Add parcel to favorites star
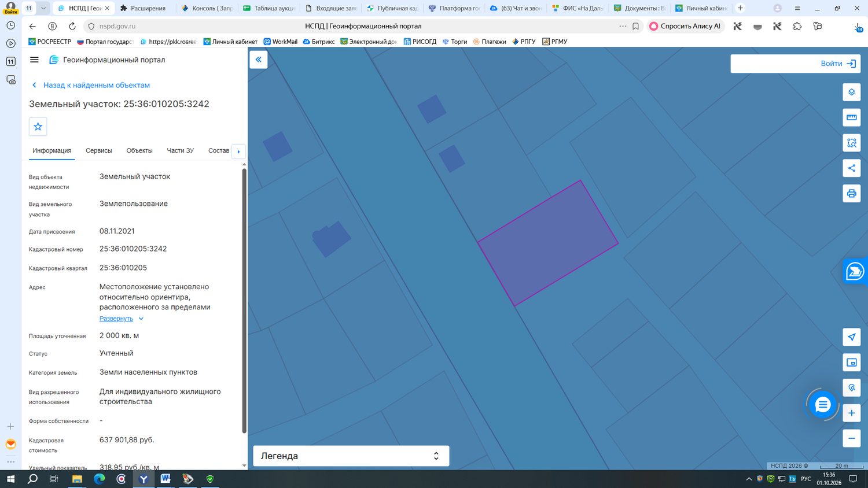Viewport: 868px width, 488px height. tap(38, 127)
